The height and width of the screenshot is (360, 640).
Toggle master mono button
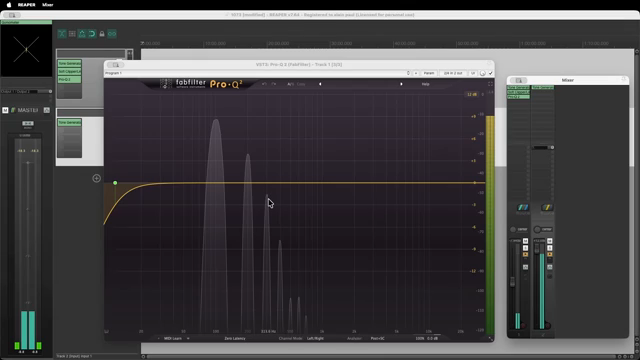pyautogui.click(x=28, y=123)
